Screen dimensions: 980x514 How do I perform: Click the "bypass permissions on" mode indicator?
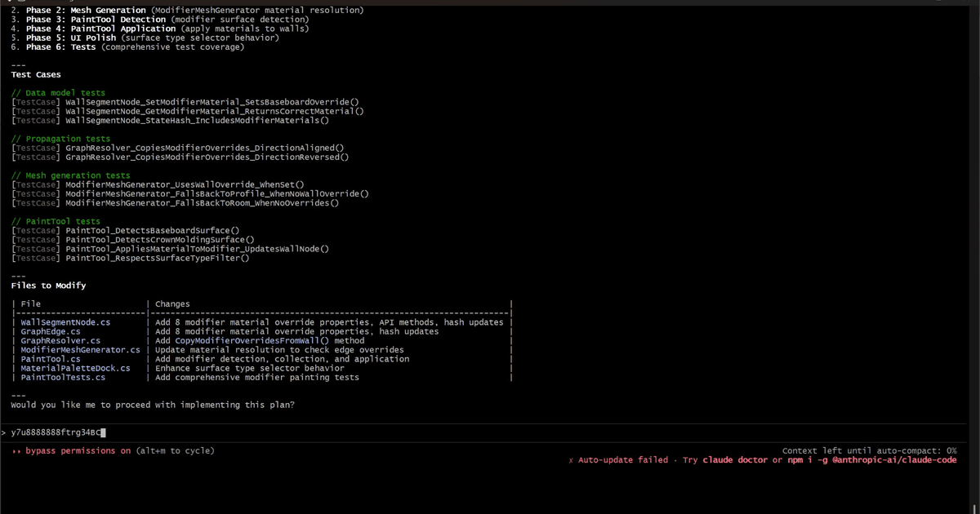coord(78,450)
